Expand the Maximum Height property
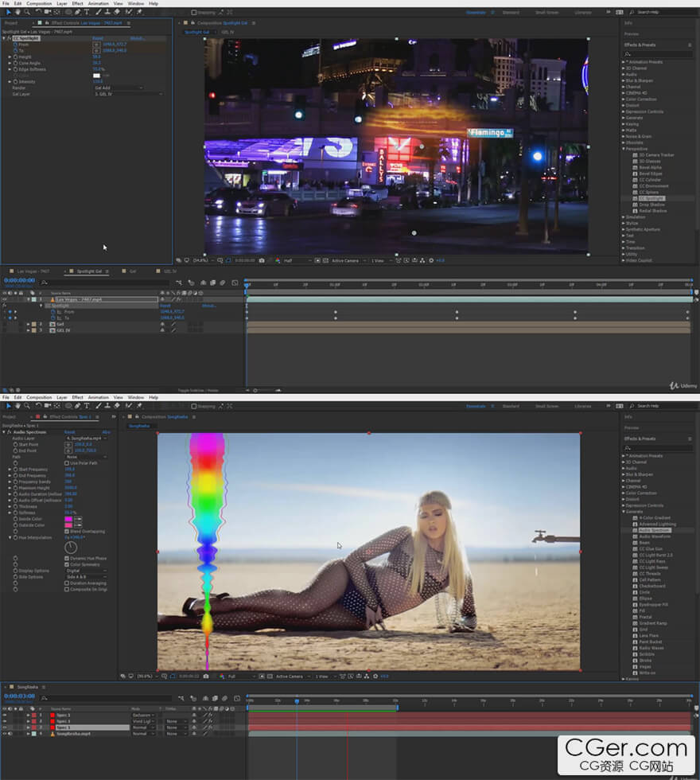The height and width of the screenshot is (780, 700). (10, 488)
